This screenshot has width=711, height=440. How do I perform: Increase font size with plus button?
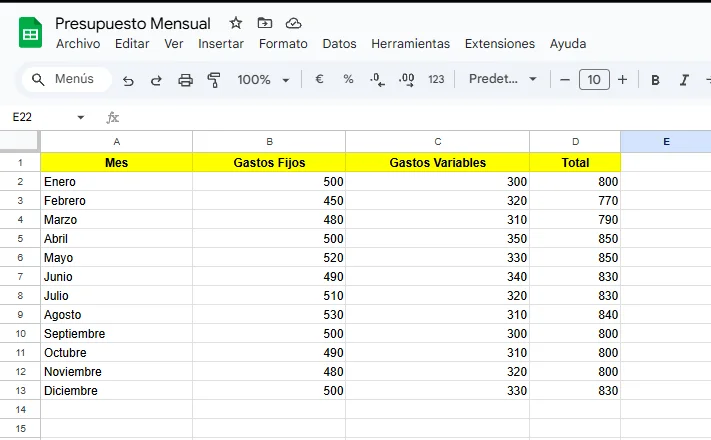point(623,80)
